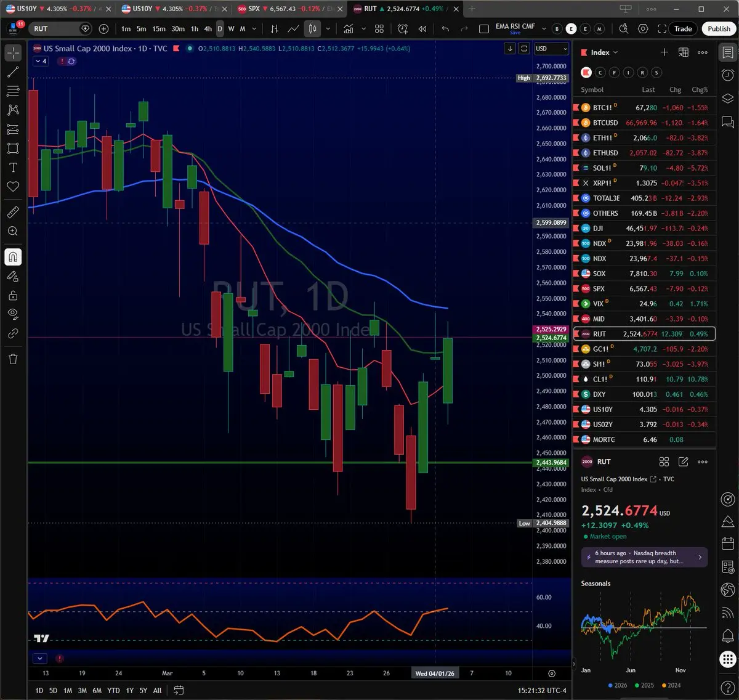This screenshot has height=700, width=739.
Task: Add symbol to watchlist plus icon
Action: [664, 52]
